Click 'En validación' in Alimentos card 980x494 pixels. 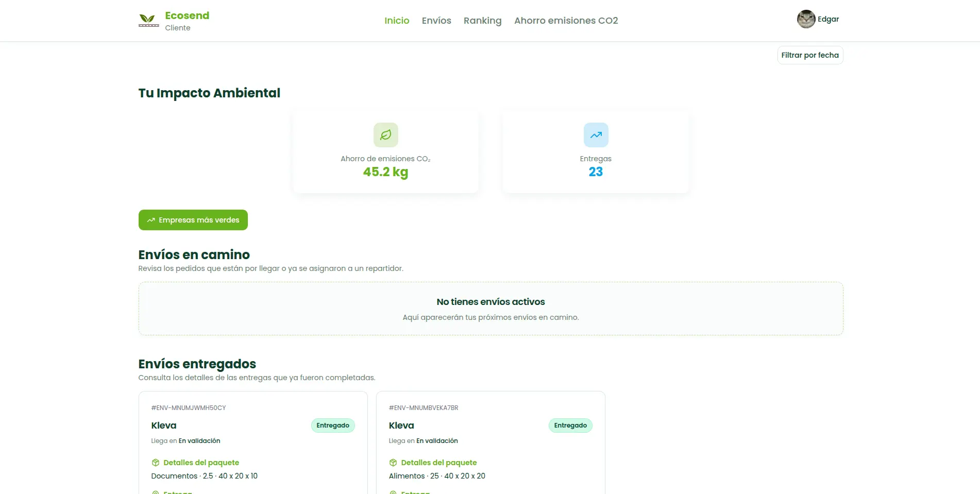pyautogui.click(x=437, y=441)
